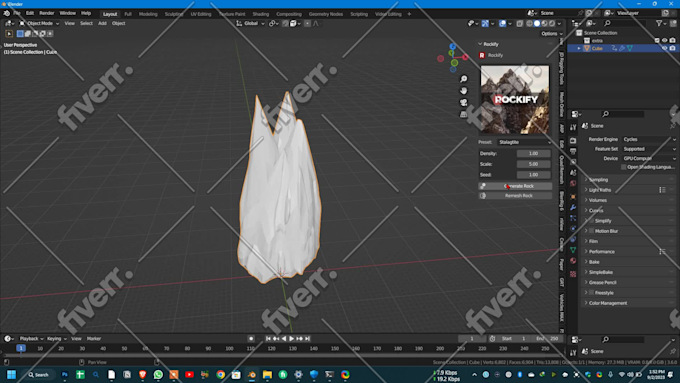Enable the Motion Blur checkbox
The width and height of the screenshot is (680, 383).
click(592, 231)
